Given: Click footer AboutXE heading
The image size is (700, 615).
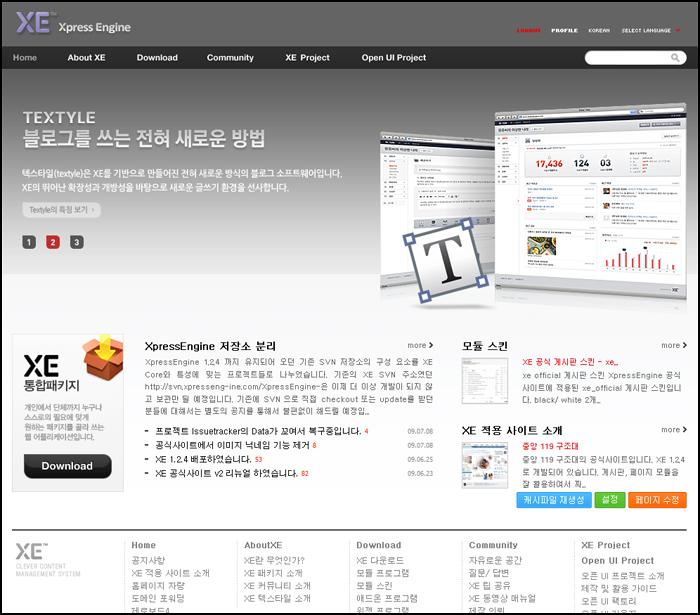Looking at the screenshot, I should click(263, 545).
